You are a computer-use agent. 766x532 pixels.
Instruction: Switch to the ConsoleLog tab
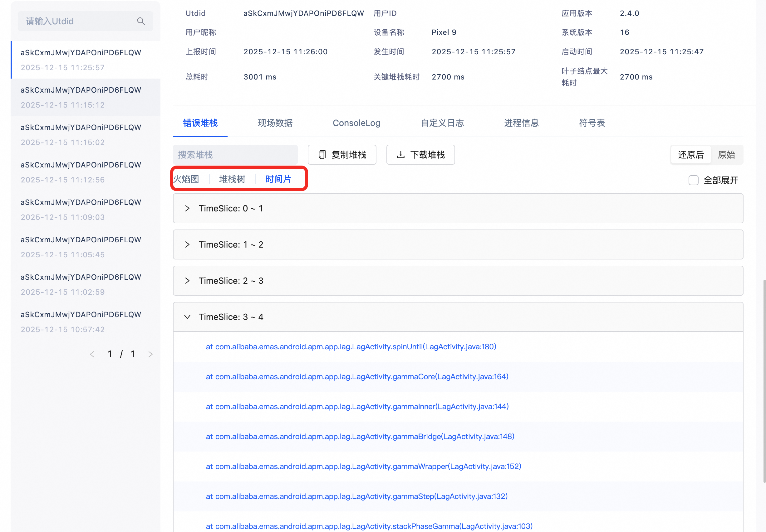tap(356, 123)
